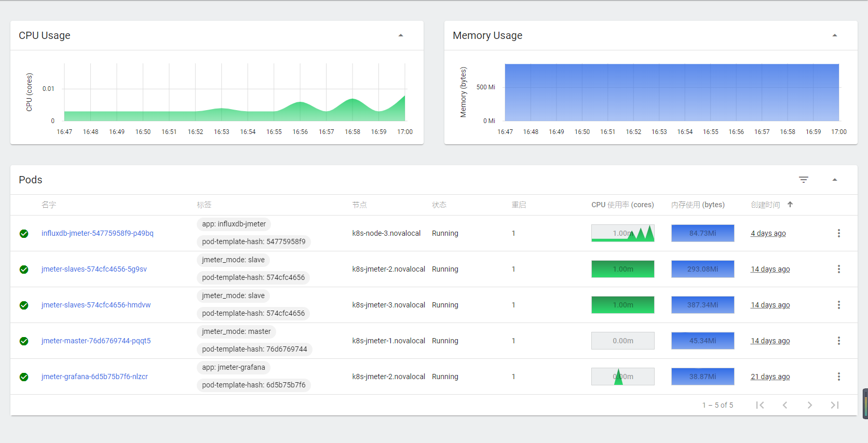Sort by CPU 使用率 (cores) column header
Image resolution: width=868 pixels, height=443 pixels.
click(622, 205)
